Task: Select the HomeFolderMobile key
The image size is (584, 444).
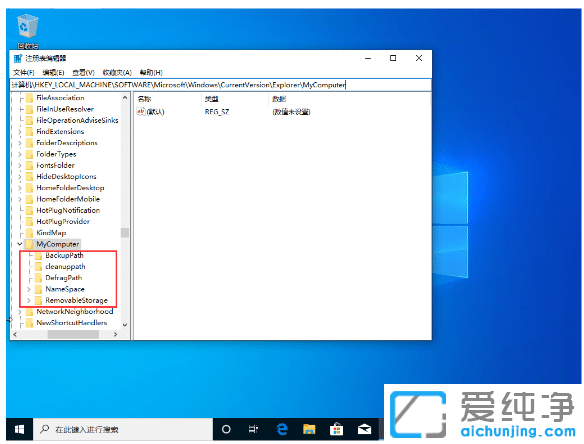Action: (x=68, y=199)
